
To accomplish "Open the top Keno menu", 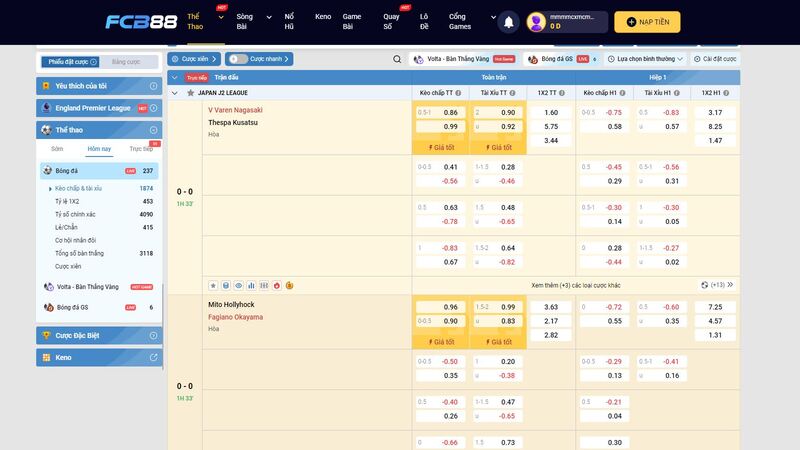I will tap(323, 17).
